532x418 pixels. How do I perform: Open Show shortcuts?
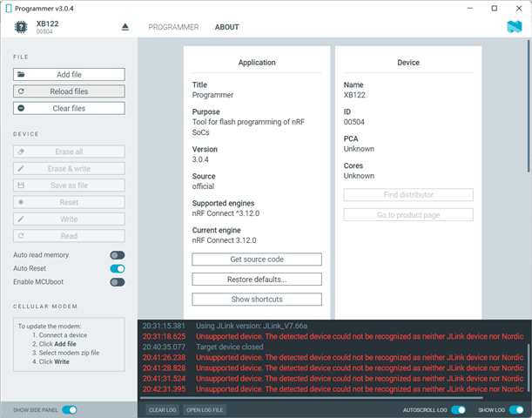tap(257, 300)
